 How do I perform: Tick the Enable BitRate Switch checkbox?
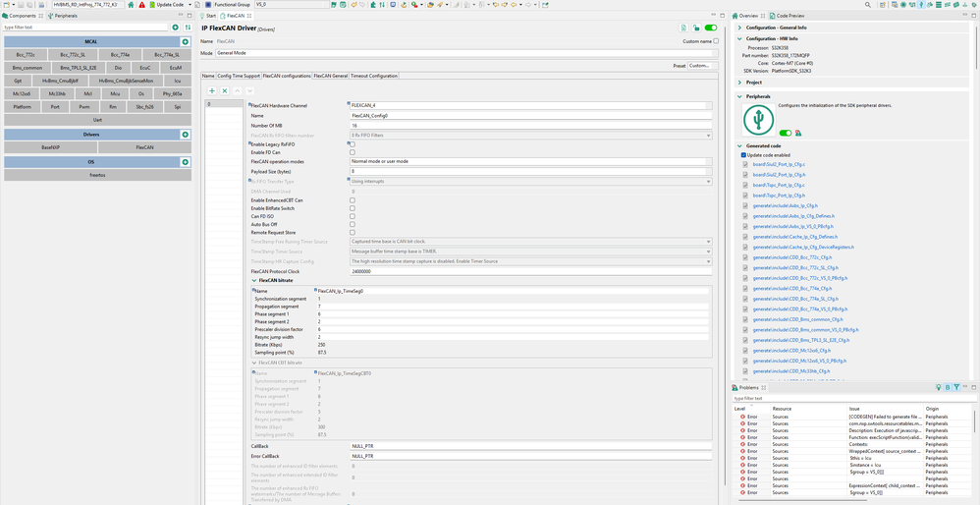353,208
